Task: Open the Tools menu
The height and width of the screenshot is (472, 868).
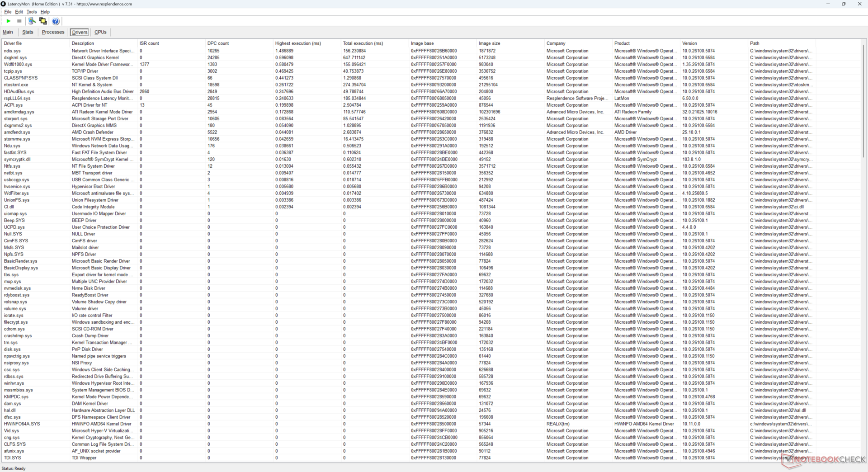Action: click(x=32, y=12)
